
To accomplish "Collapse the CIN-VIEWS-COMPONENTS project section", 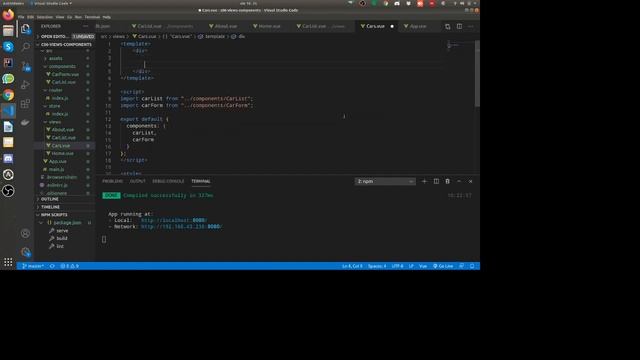I will tap(65, 44).
